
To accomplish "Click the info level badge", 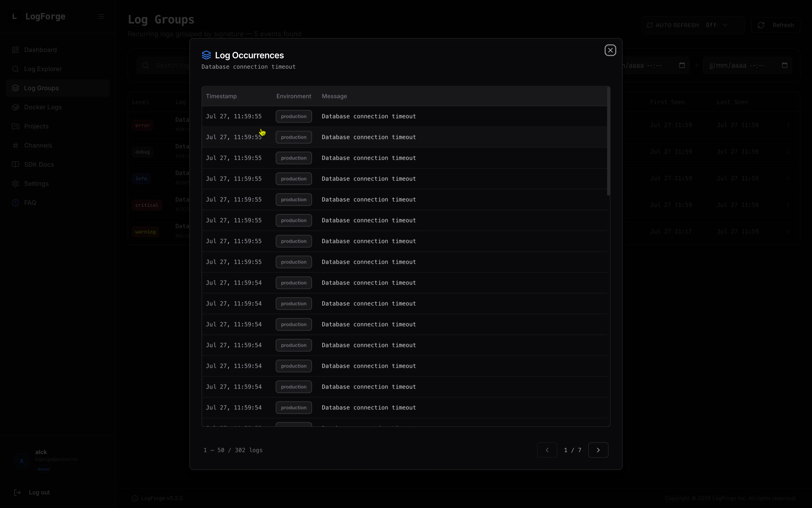I will 141,179.
